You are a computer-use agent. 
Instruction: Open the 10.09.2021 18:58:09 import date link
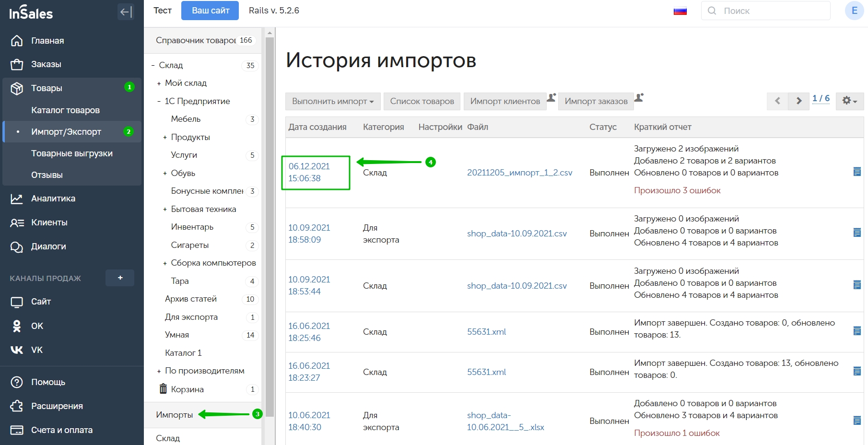click(x=309, y=234)
